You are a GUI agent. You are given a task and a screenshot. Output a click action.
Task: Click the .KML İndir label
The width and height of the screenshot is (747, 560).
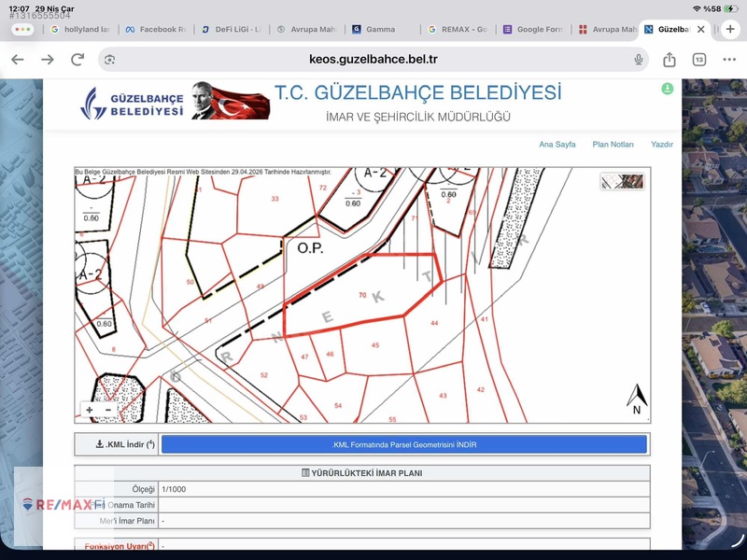point(125,444)
